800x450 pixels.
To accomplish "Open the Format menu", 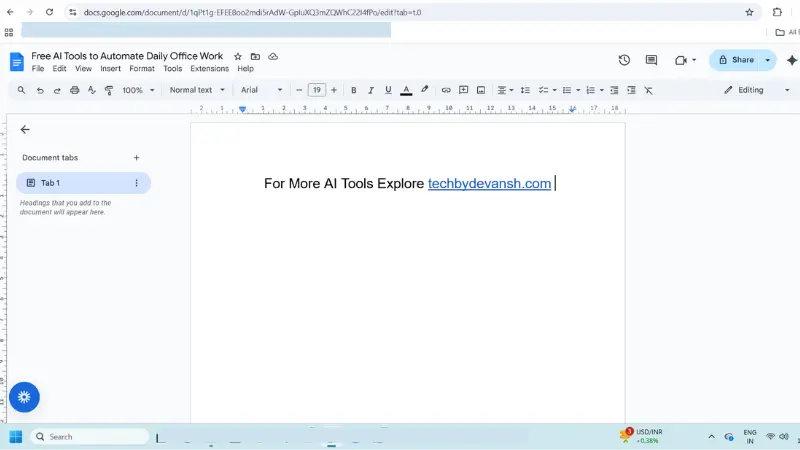I will [x=142, y=68].
